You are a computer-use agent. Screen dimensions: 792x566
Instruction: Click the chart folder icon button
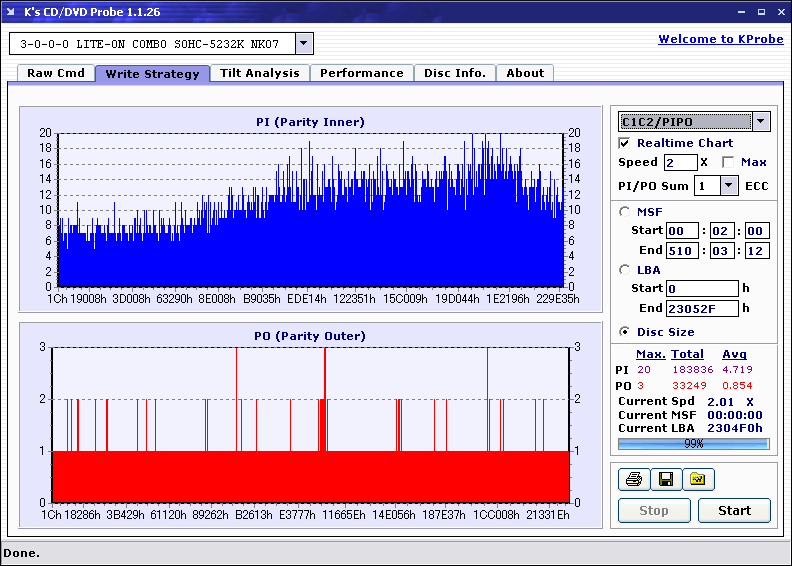[698, 480]
